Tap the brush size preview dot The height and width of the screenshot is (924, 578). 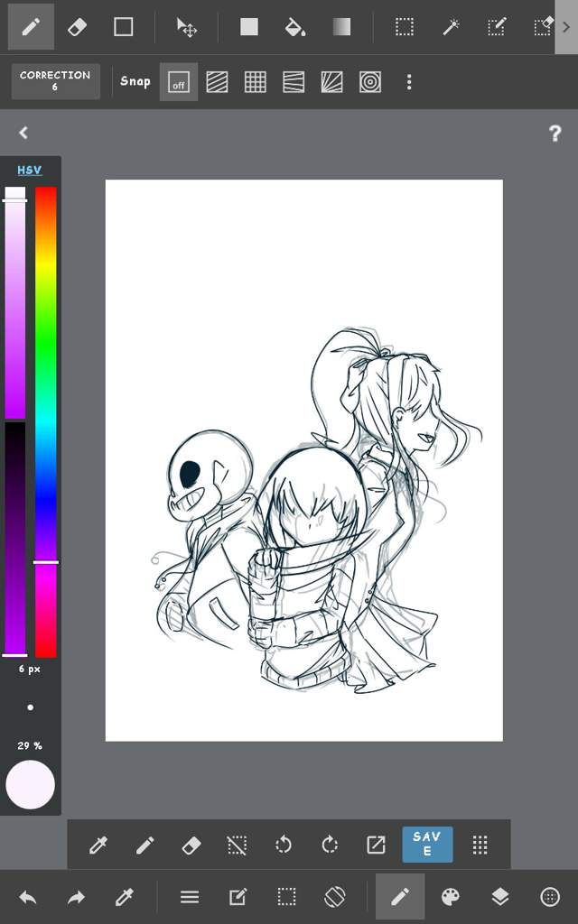(x=30, y=707)
